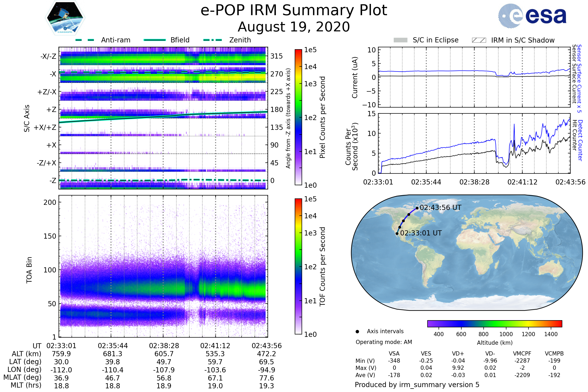This screenshot has width=588, height=392.
Task: Click the VMCPF voltage column header
Action: click(x=522, y=354)
